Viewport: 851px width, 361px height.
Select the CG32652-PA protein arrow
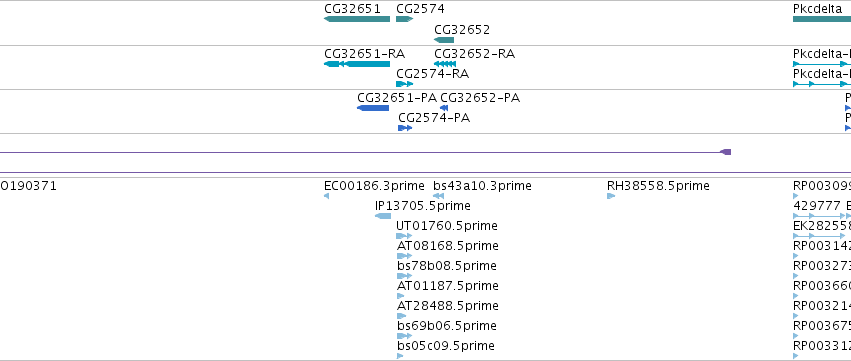click(x=444, y=108)
